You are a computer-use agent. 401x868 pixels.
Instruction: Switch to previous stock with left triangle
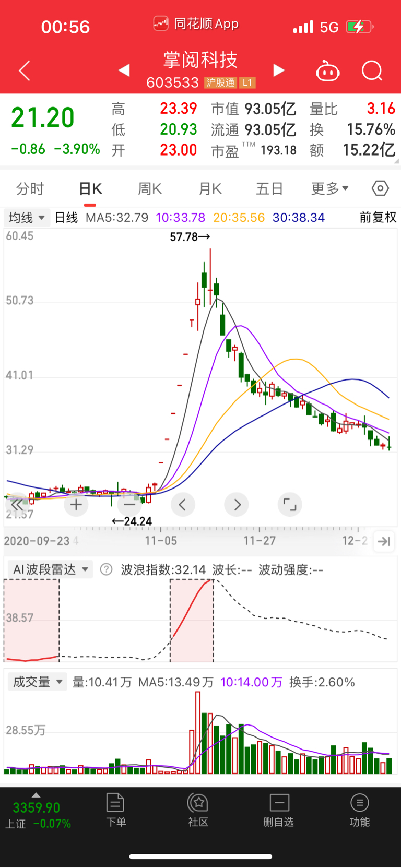pyautogui.click(x=124, y=70)
